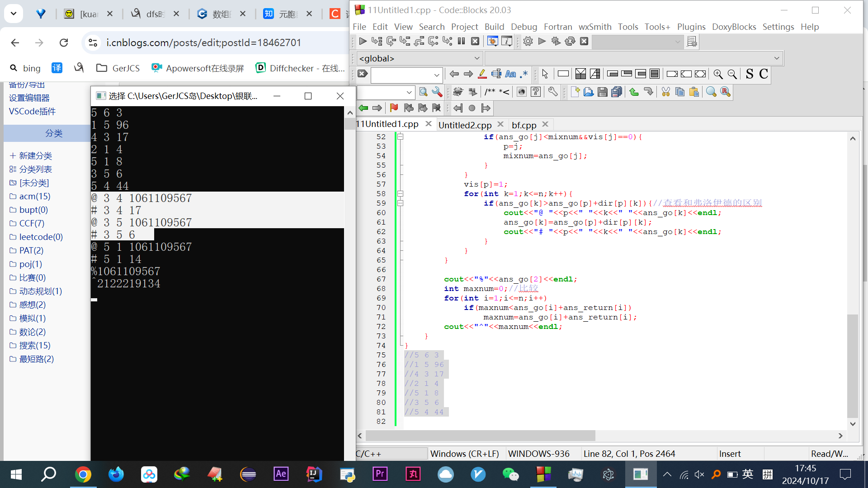Click the Cut scissors icon
Screen dimensions: 868x488
[x=665, y=92]
